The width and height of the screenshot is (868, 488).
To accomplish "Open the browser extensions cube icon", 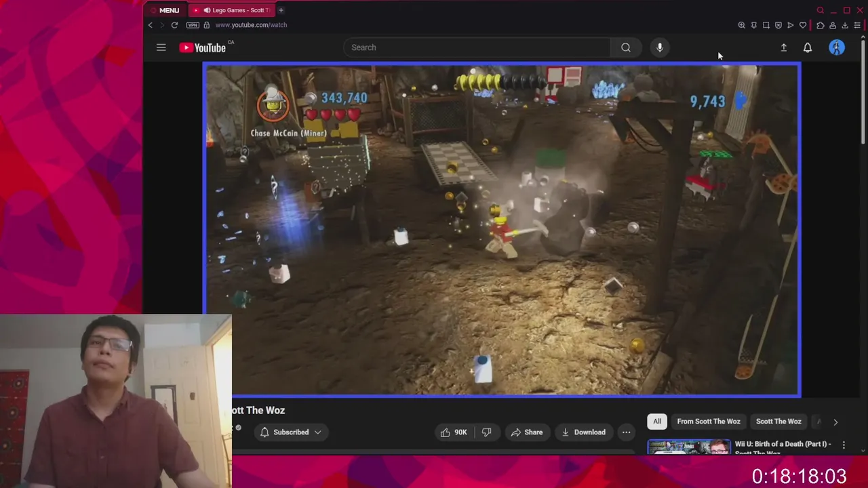I will 821,25.
